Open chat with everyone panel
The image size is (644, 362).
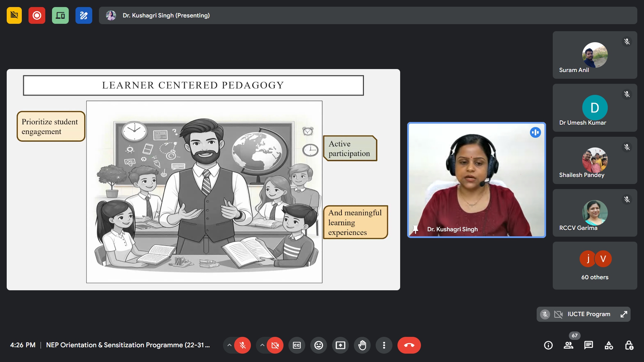click(588, 345)
